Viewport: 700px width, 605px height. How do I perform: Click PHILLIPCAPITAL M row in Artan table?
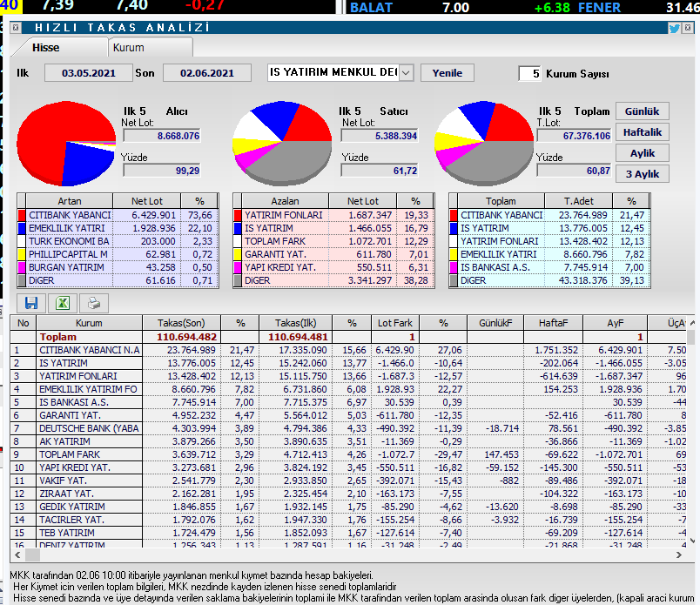(x=118, y=254)
